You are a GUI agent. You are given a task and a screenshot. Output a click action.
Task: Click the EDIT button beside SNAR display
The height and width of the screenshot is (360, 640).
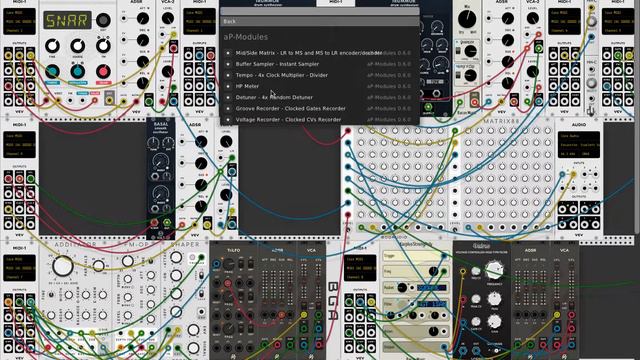[103, 20]
